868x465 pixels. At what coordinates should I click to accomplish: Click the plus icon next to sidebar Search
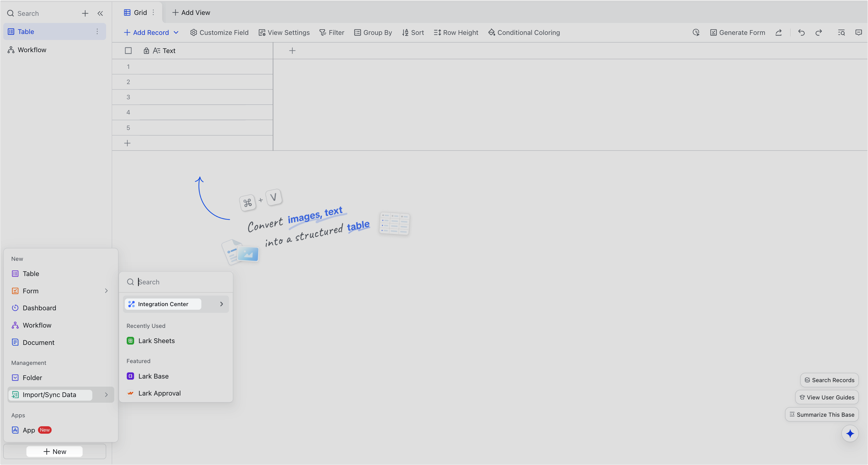pos(85,13)
